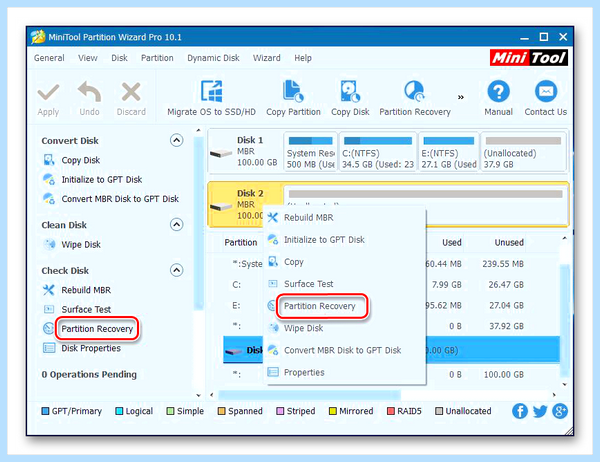Choose Wipe Disk in context menu

coord(346,328)
